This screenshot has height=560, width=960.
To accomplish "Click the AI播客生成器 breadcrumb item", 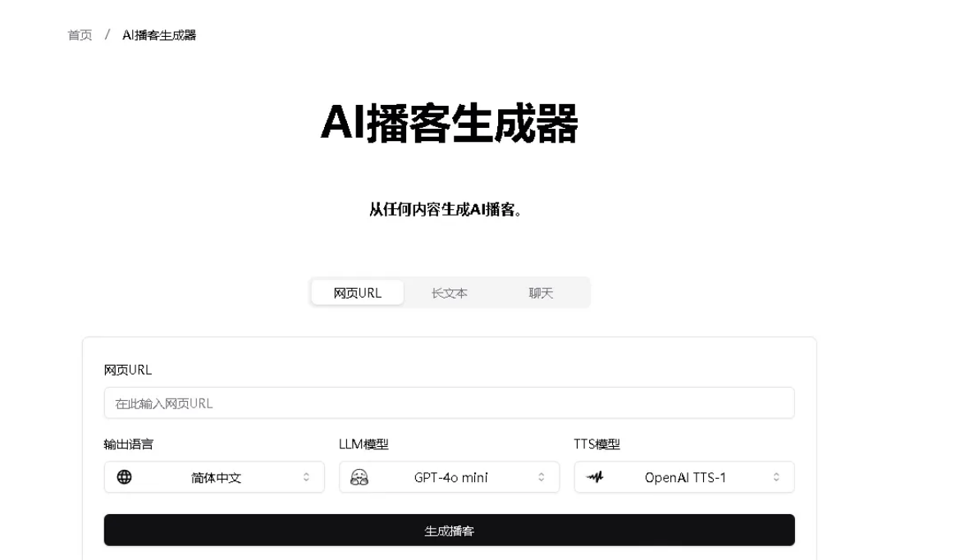I will click(x=161, y=34).
